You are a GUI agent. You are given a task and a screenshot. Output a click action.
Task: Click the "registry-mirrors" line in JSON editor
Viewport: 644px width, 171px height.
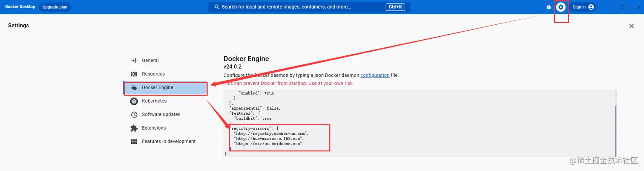(254, 128)
